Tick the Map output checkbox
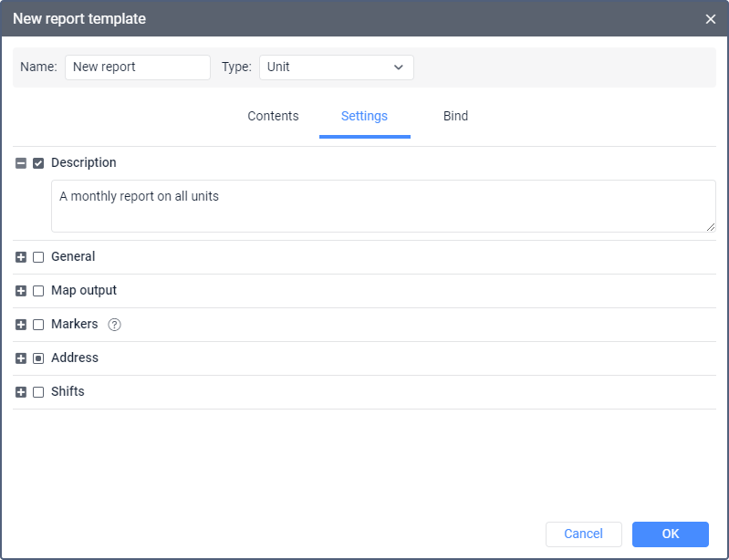Screen dimensions: 729x560 (x=38, y=291)
